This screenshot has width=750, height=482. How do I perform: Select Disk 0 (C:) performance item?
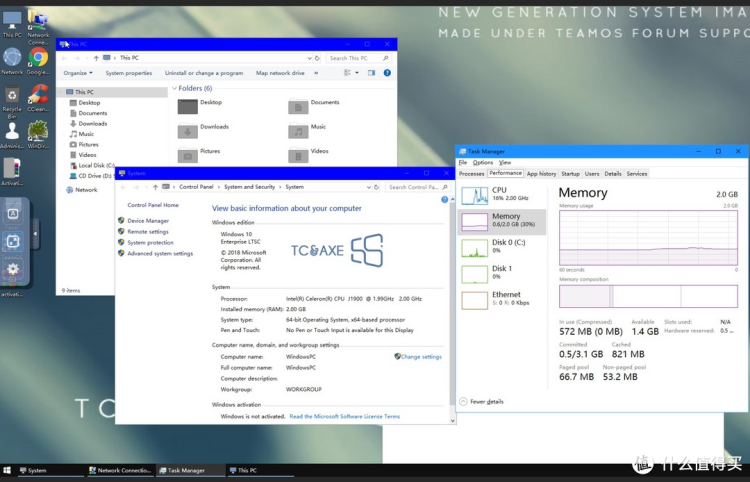click(501, 248)
